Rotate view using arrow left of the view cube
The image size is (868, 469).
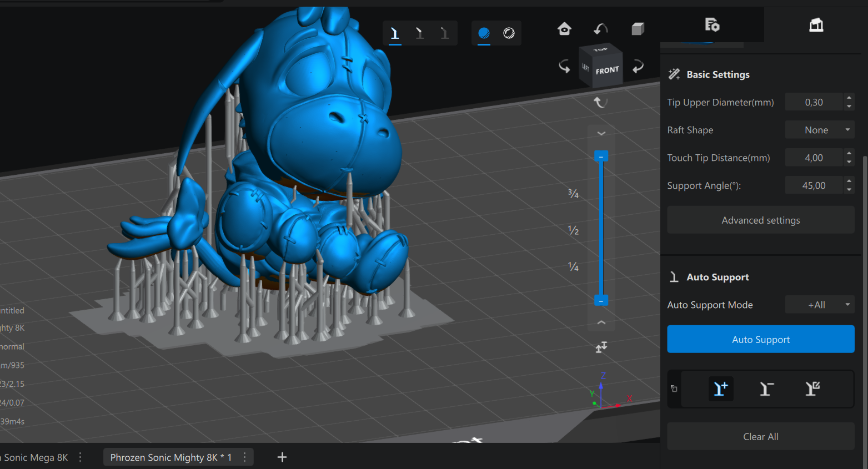coord(564,67)
